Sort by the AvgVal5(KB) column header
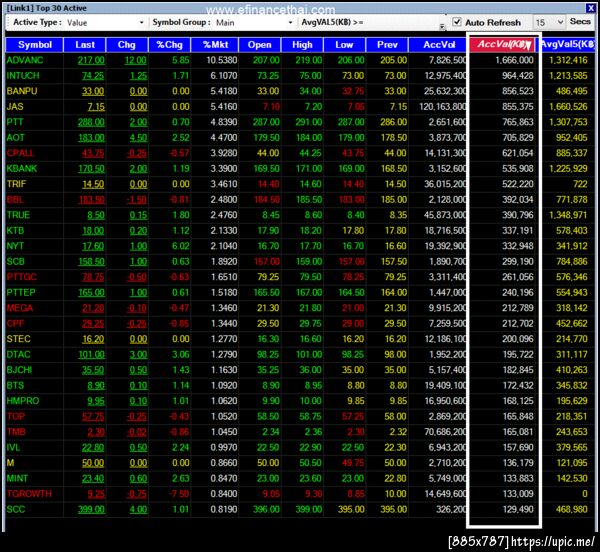 567,44
